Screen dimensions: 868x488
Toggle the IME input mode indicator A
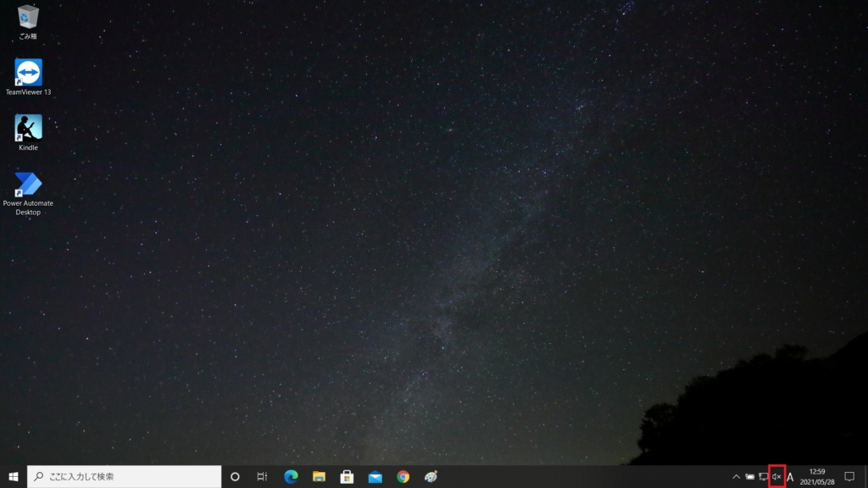(790, 476)
